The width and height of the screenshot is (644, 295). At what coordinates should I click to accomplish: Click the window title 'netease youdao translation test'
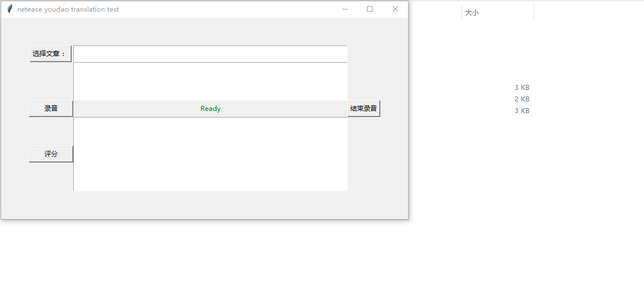pyautogui.click(x=68, y=9)
